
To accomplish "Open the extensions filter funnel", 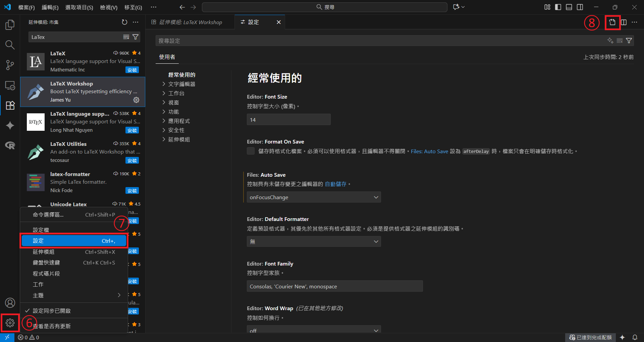I will pos(136,37).
